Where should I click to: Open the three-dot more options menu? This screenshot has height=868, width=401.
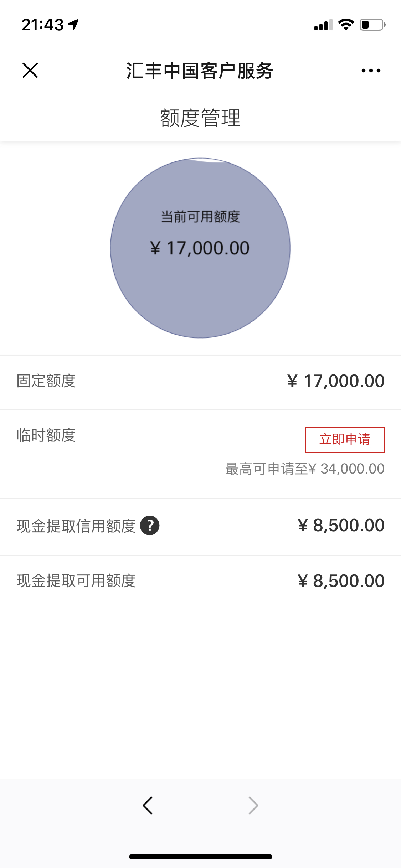pos(371,71)
